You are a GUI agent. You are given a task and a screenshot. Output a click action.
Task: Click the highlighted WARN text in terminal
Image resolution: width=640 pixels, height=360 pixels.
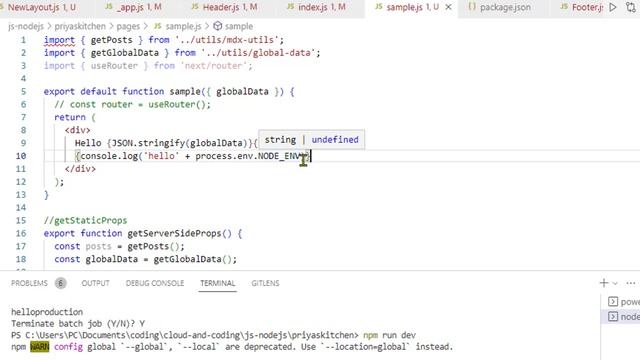(x=40, y=347)
